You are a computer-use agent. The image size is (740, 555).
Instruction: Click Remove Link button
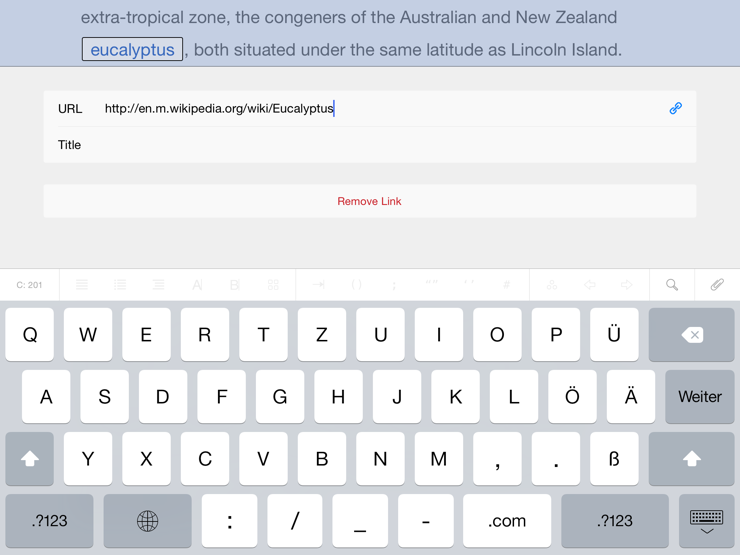[369, 201]
